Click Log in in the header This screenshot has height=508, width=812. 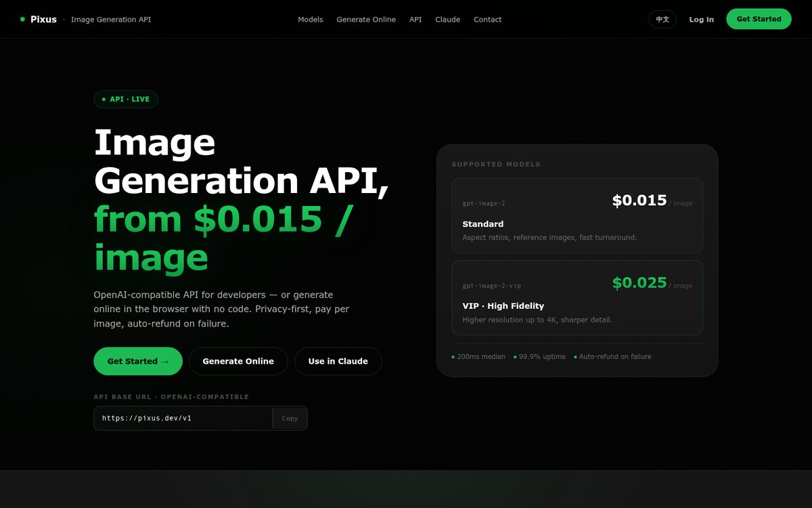(x=701, y=20)
